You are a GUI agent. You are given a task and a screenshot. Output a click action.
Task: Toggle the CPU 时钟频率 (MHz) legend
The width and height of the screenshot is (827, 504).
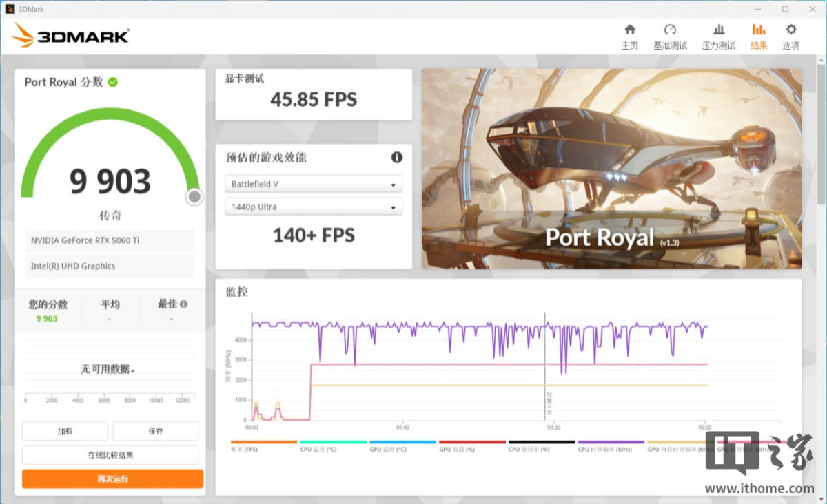click(611, 446)
